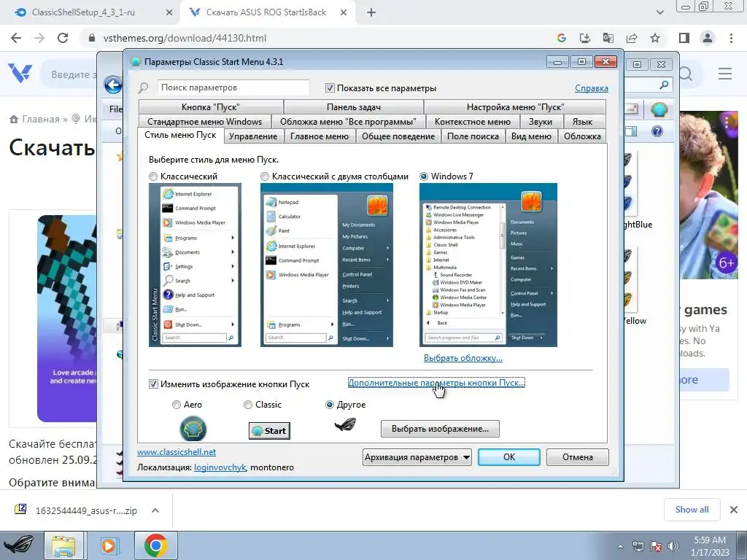Open the Chrome profile avatar

point(708,38)
